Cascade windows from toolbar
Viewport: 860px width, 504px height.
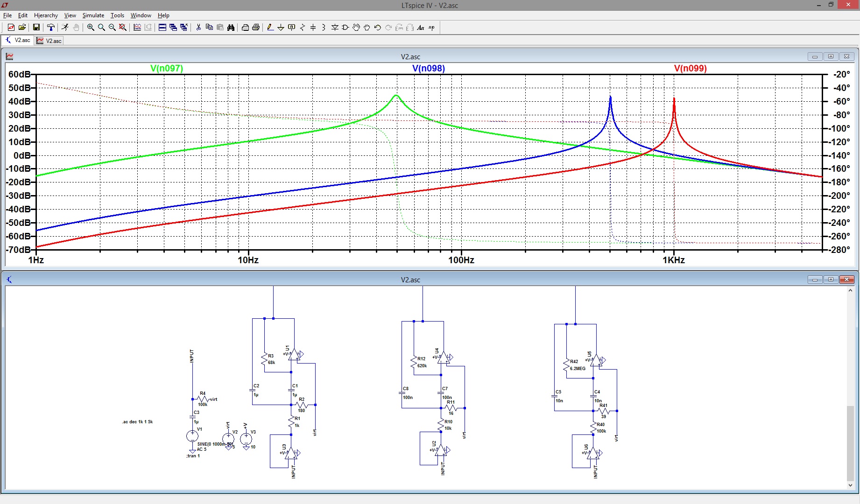(173, 28)
